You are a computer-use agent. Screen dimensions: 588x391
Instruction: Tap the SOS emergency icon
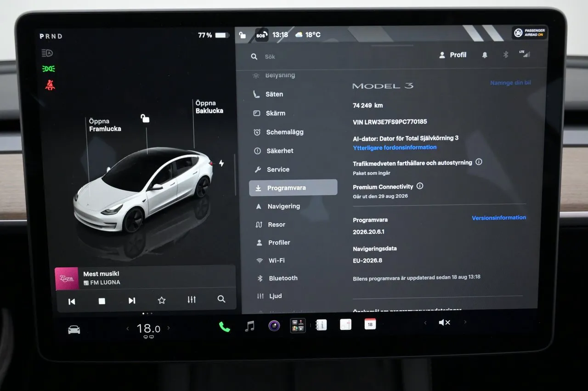(261, 35)
